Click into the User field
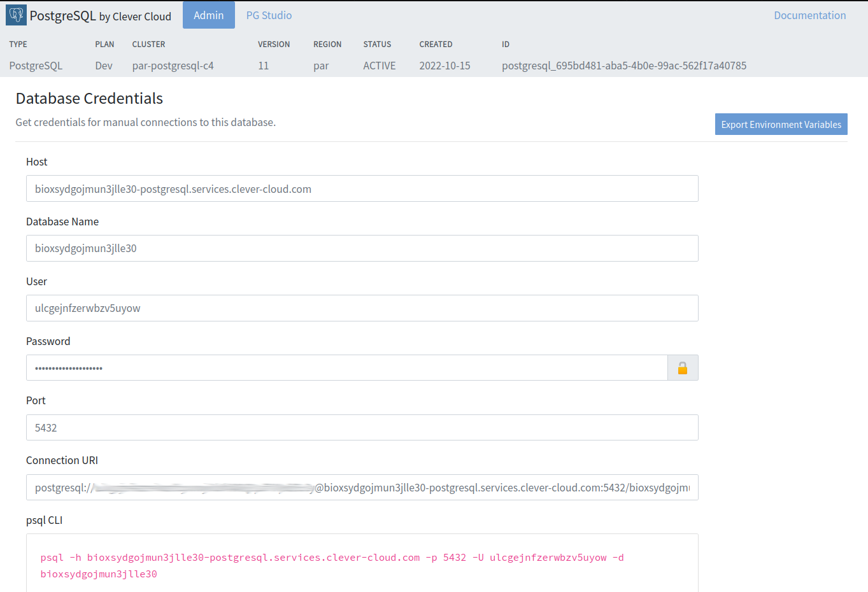Image resolution: width=868 pixels, height=592 pixels. tap(362, 308)
